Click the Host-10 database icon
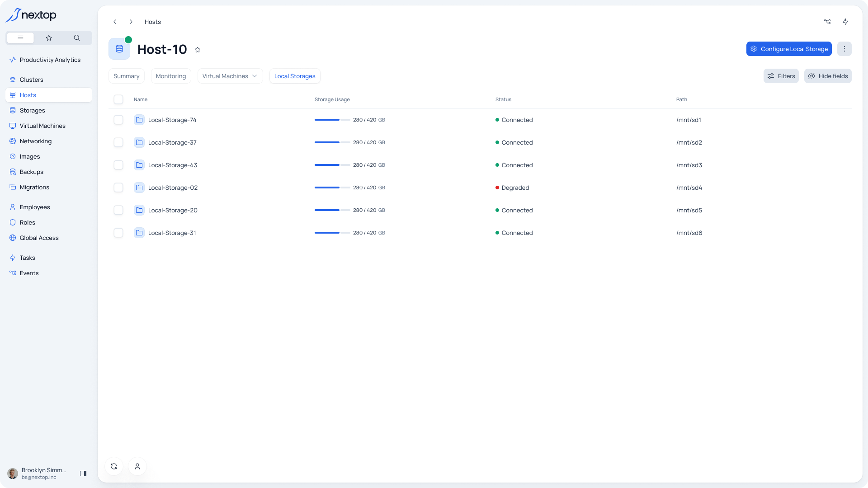The image size is (868, 488). point(119,49)
